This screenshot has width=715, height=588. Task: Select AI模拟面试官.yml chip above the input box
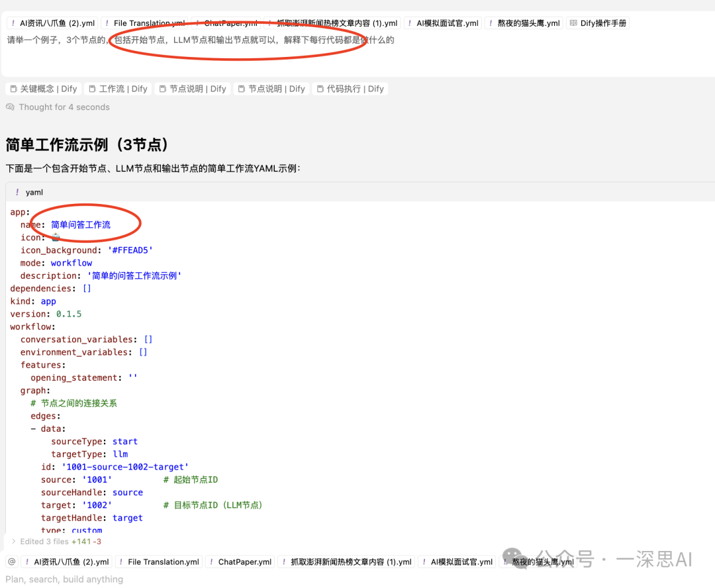[x=457, y=562]
